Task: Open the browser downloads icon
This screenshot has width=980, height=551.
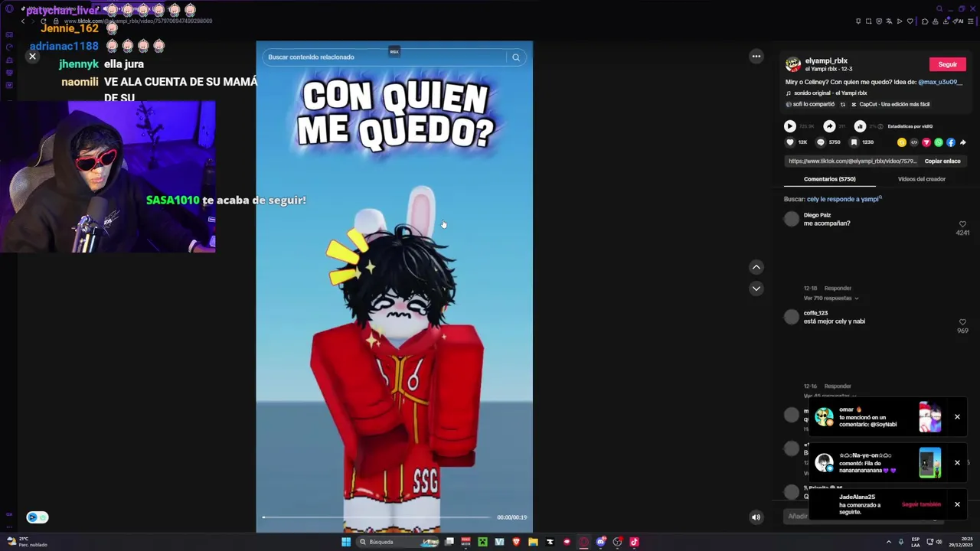Action: click(x=946, y=21)
